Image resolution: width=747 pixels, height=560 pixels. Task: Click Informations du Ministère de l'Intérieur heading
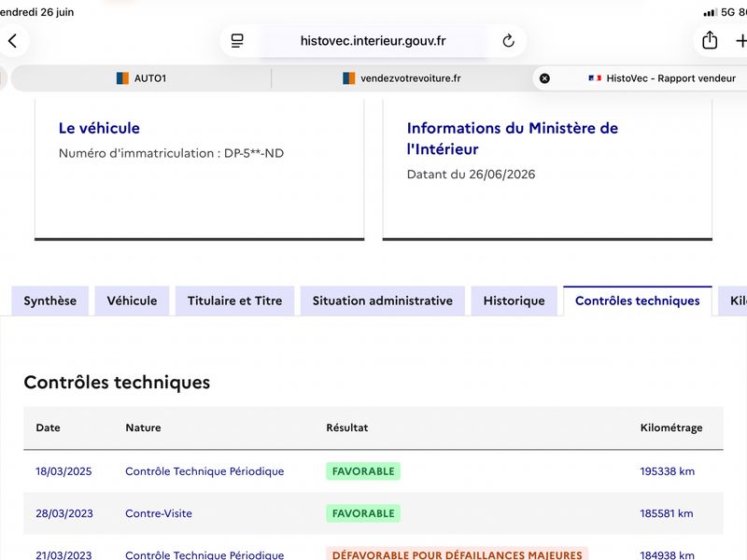512,138
